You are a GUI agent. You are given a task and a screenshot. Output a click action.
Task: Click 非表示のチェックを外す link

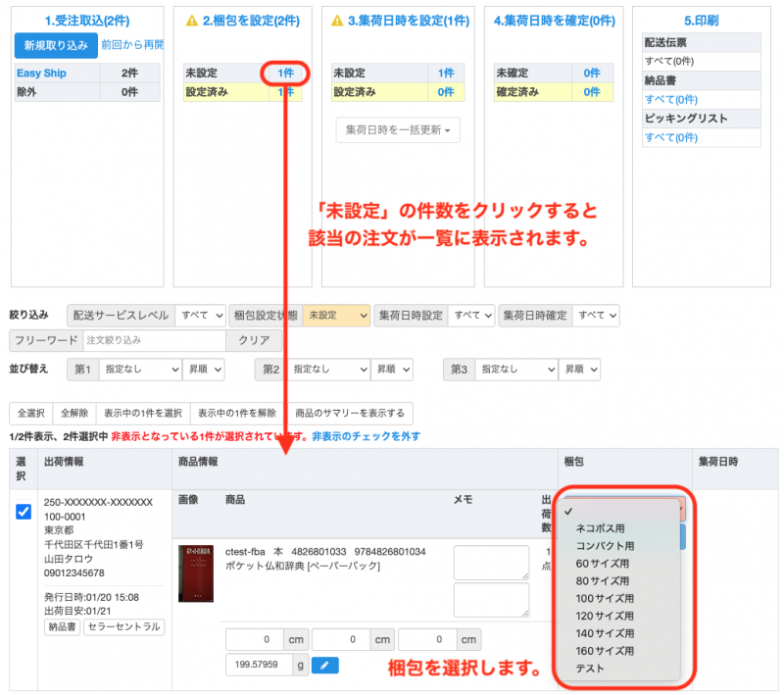tap(366, 436)
